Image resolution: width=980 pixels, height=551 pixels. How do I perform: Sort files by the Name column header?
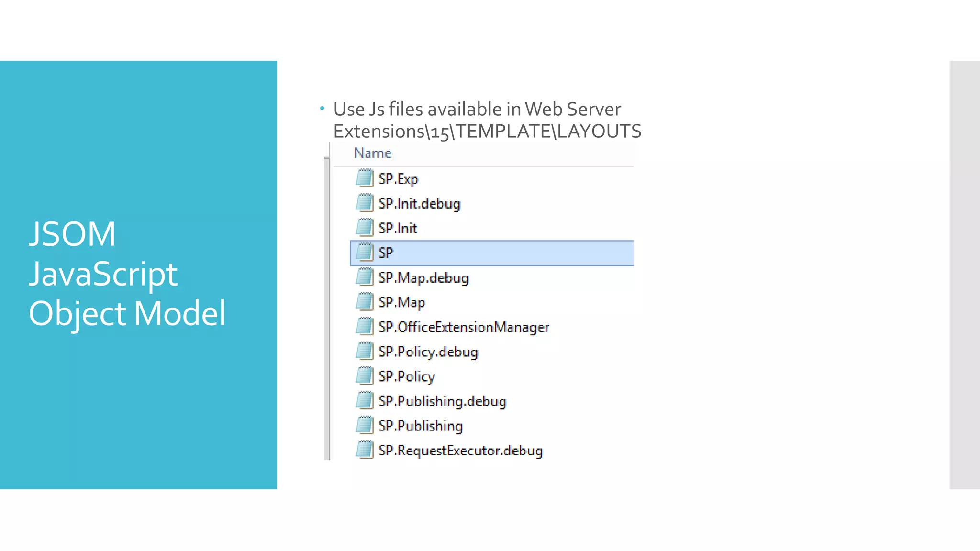click(x=373, y=153)
